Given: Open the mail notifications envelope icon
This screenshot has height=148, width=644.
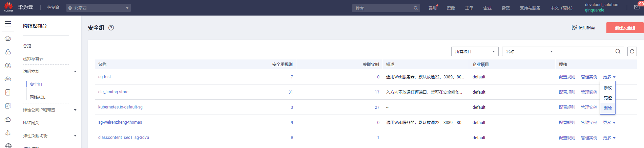Looking at the screenshot, I should click(x=637, y=7).
